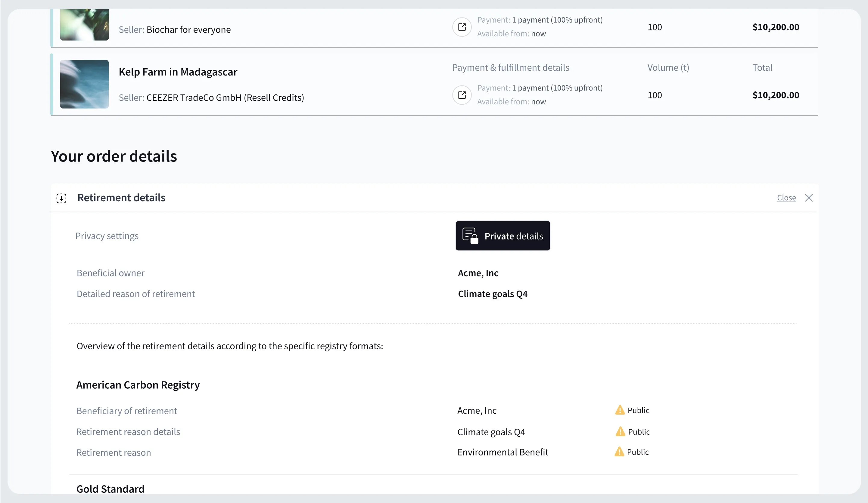Click warning icon next to Acme, Inc Public
The height and width of the screenshot is (503, 868).
[x=620, y=410]
